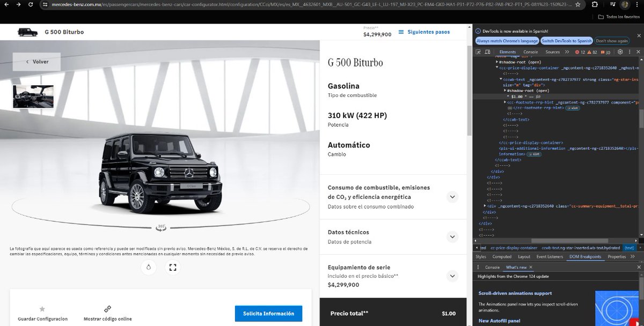
Task: Open the Styles sidebar tab
Action: click(481, 257)
